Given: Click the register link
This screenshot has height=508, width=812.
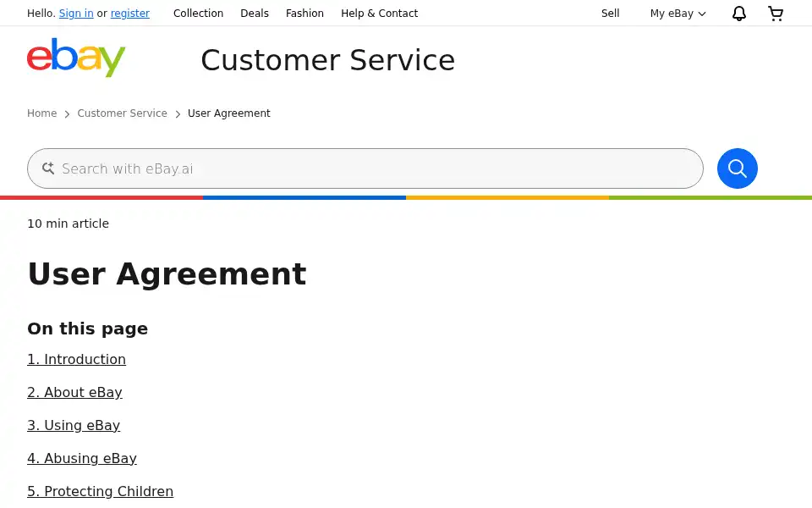Looking at the screenshot, I should click(130, 14).
